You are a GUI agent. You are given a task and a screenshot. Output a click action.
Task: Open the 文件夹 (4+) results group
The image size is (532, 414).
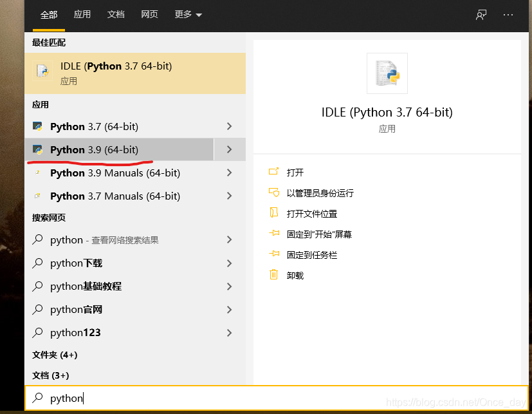tap(55, 355)
